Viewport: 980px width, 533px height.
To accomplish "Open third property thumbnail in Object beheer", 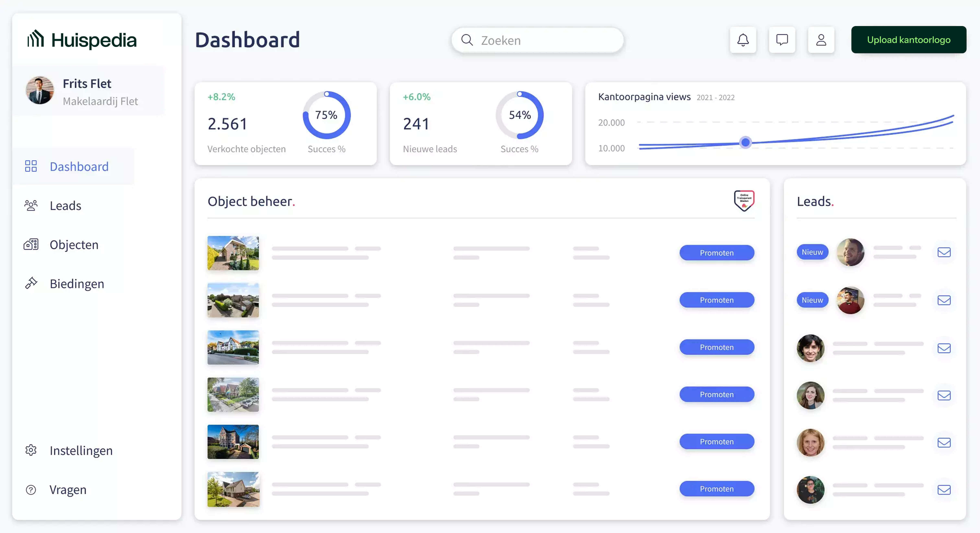I will pos(233,347).
